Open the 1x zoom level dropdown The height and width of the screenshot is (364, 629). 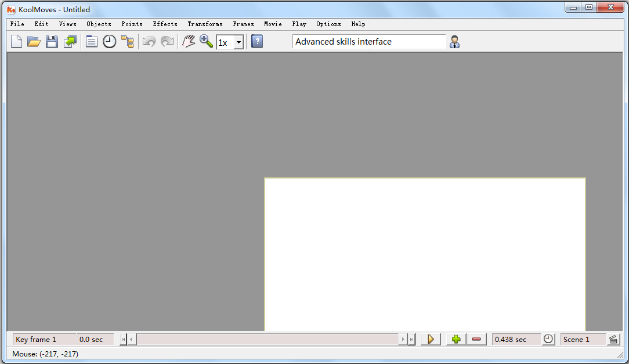click(238, 42)
